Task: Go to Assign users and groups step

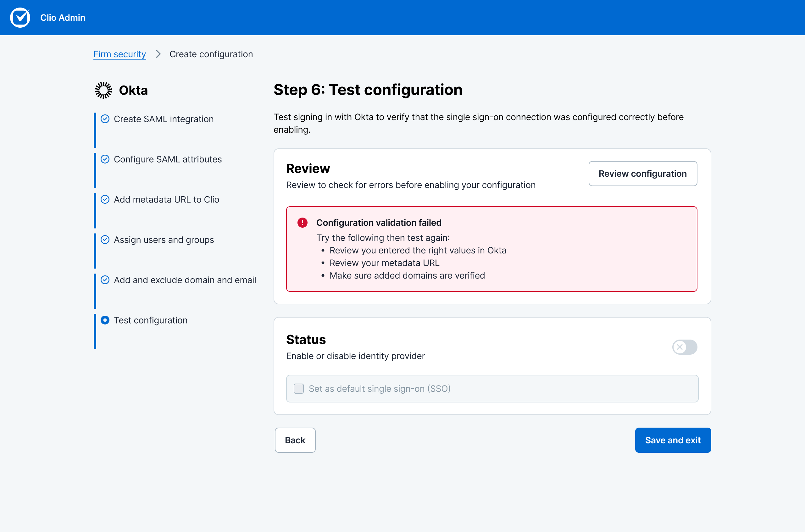Action: pyautogui.click(x=164, y=240)
